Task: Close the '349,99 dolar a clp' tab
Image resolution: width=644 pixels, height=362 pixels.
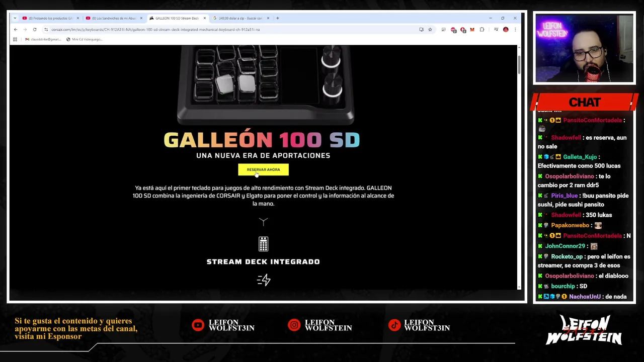Action: point(268,18)
